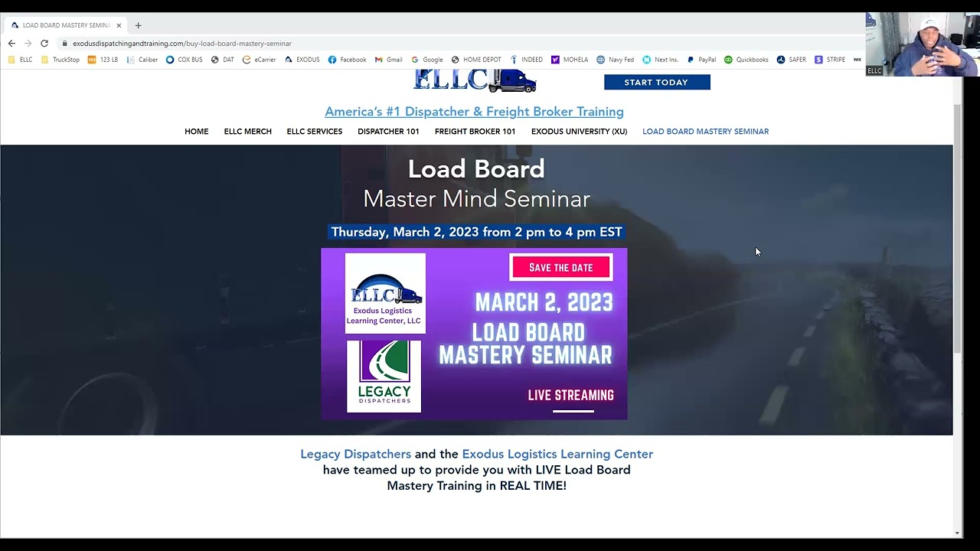Image resolution: width=980 pixels, height=551 pixels.
Task: Open the Google bookmark
Action: [427, 60]
